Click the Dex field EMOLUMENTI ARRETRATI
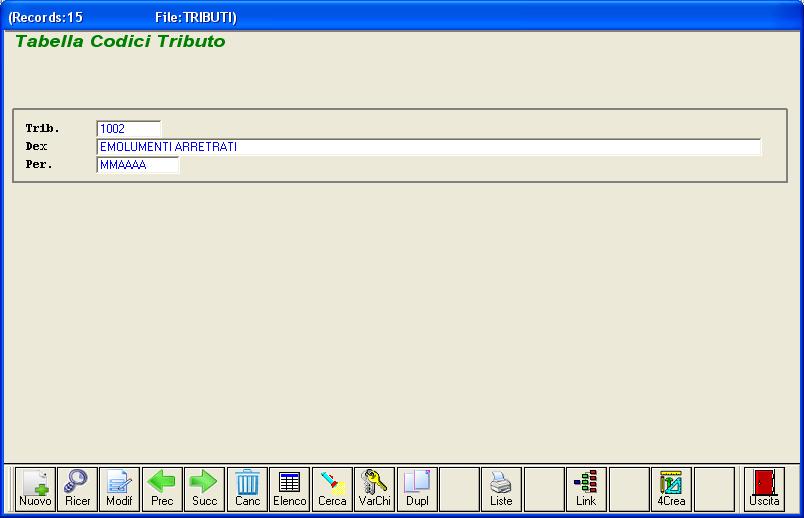Screen dimensions: 804x518 pos(429,147)
